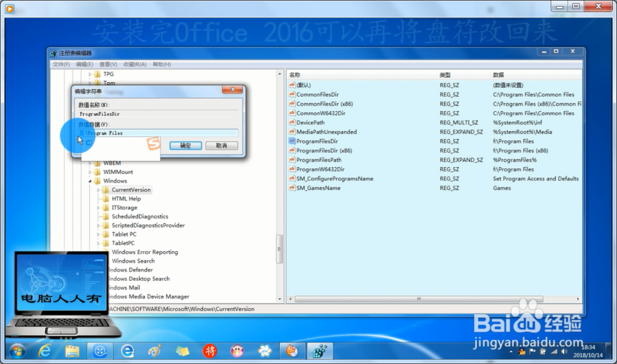Select the Windows Search key
Image resolution: width=617 pixels, height=364 pixels.
tap(133, 261)
